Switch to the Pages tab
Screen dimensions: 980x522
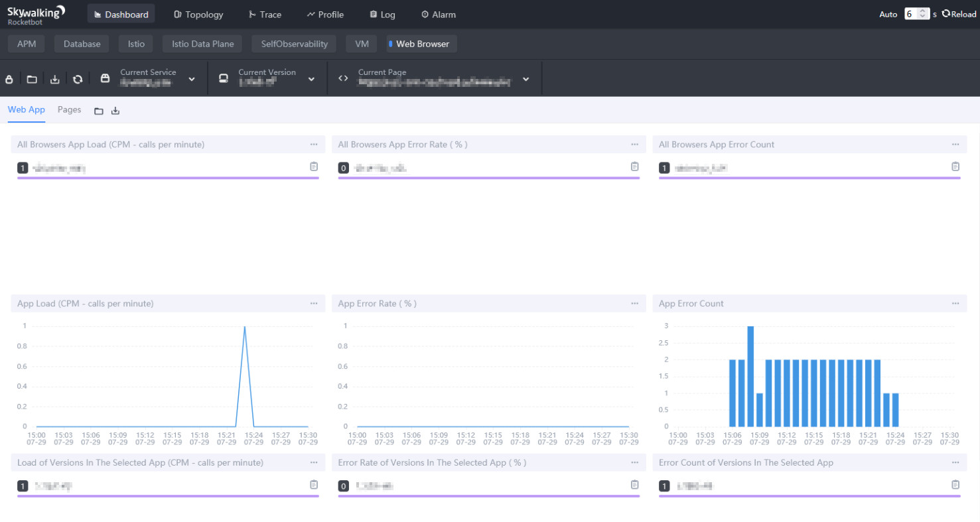click(x=69, y=109)
